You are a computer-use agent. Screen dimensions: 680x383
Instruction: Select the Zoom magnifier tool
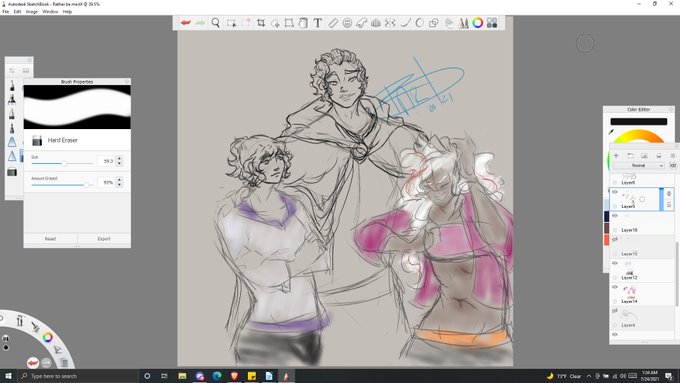216,23
